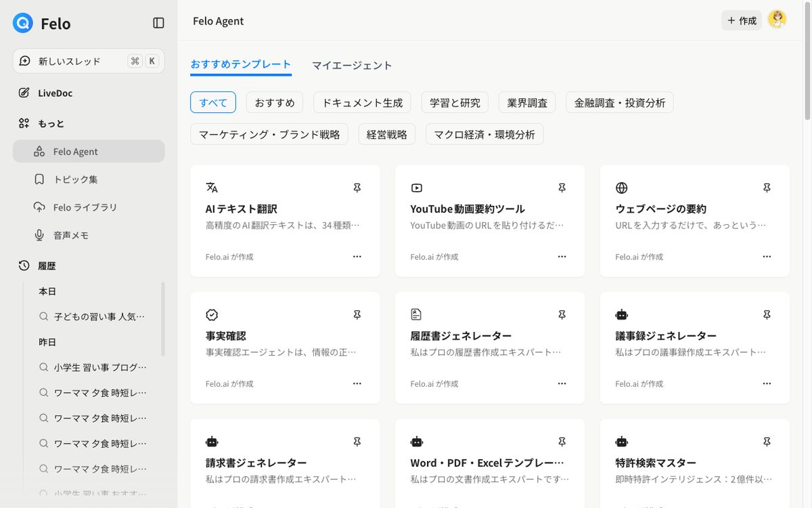Click the 作成 create button
812x508 pixels.
tap(742, 21)
